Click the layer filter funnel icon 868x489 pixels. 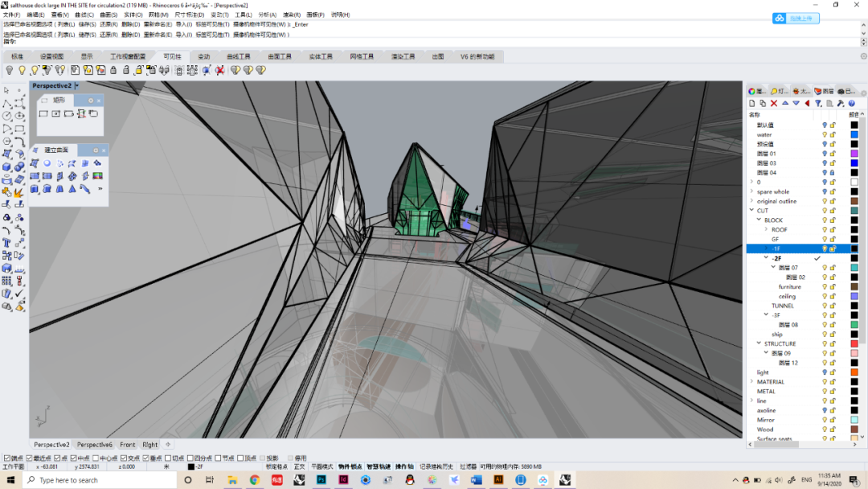point(818,104)
